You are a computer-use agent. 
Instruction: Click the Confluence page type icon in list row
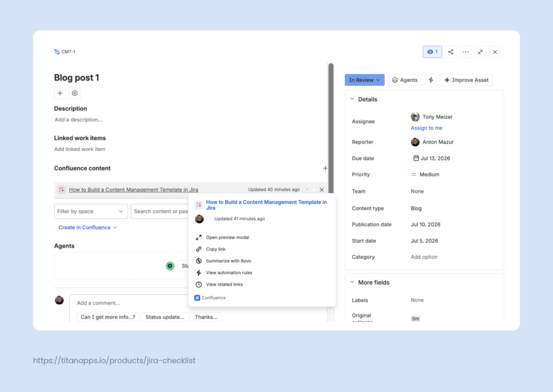[62, 190]
